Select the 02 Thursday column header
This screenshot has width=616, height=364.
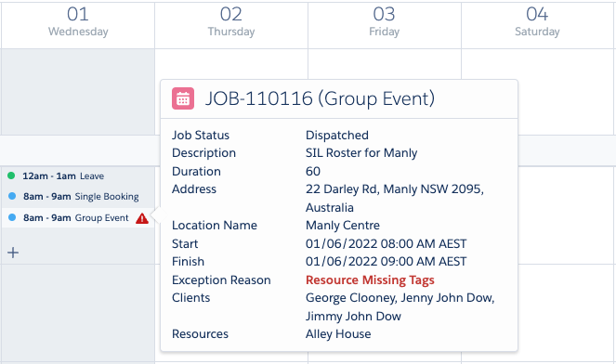[x=231, y=22]
